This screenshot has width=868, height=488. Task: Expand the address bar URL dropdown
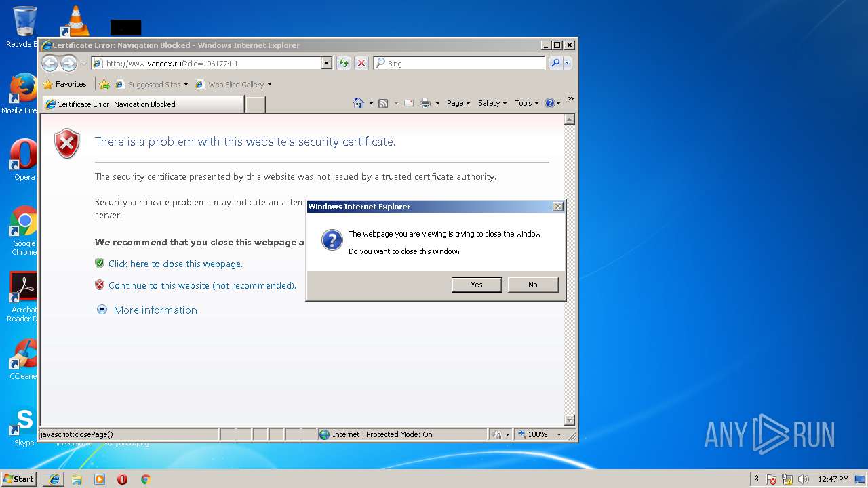326,63
